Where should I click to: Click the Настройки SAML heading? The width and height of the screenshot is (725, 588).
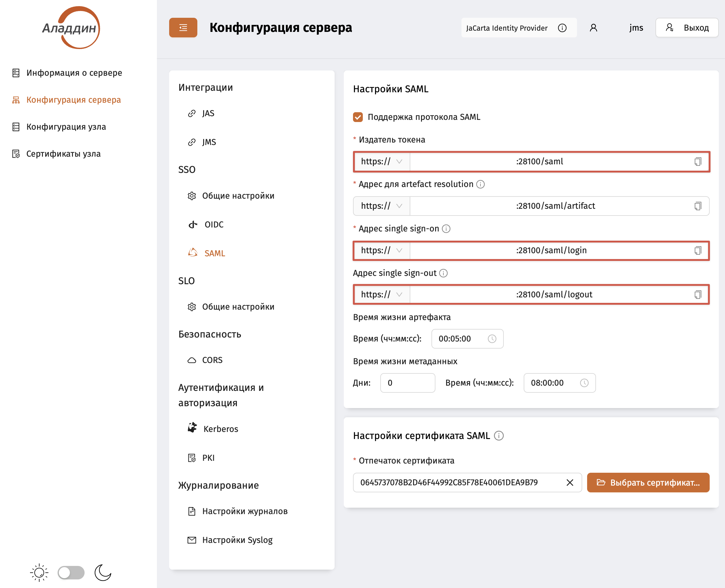[391, 89]
